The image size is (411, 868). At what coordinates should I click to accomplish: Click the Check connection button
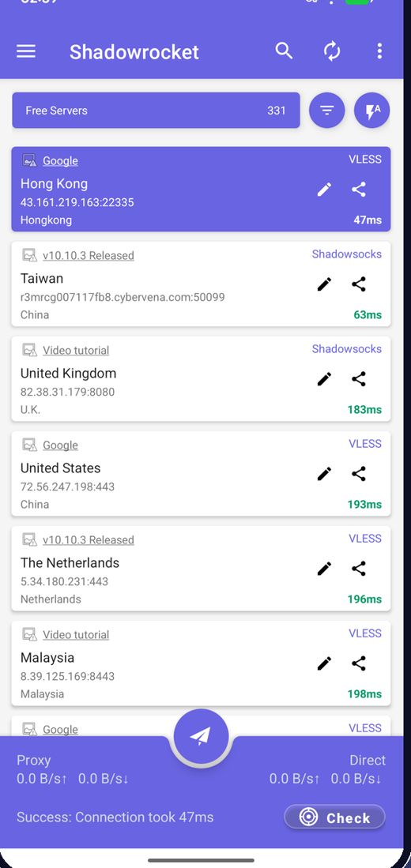coord(334,817)
